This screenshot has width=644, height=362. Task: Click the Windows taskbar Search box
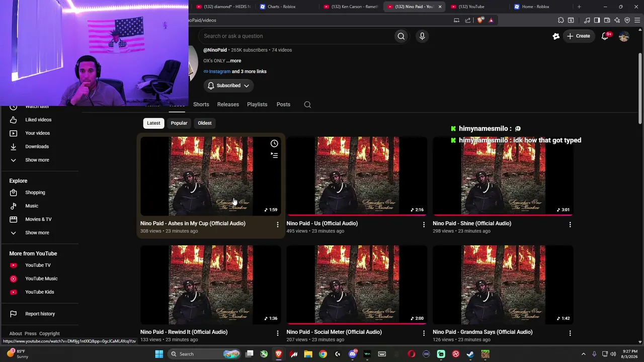tap(203, 354)
